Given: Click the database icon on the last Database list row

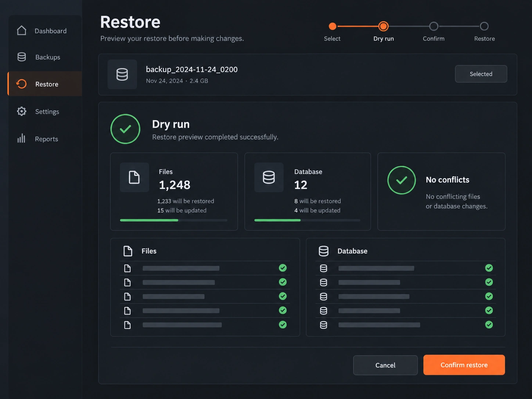Looking at the screenshot, I should point(323,325).
